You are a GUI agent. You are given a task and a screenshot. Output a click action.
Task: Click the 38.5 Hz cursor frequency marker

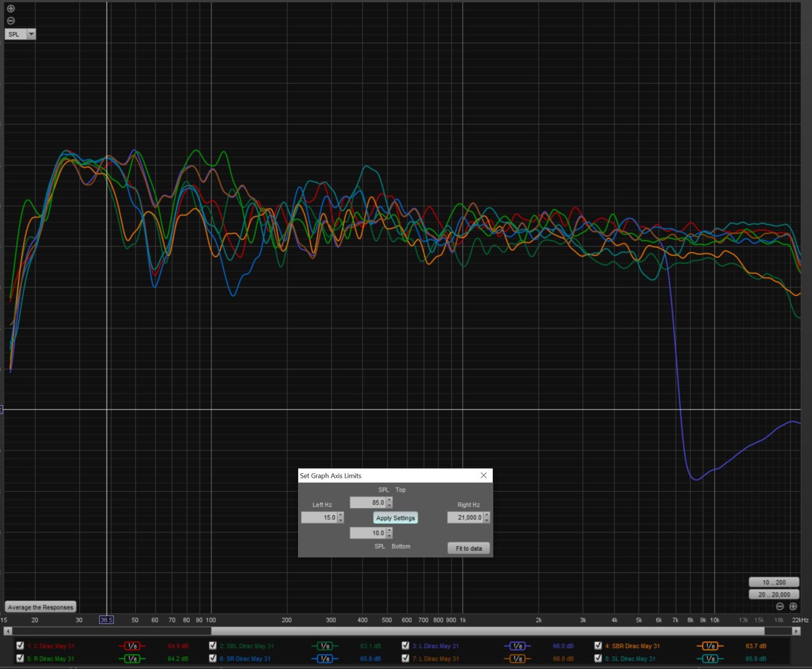click(107, 619)
